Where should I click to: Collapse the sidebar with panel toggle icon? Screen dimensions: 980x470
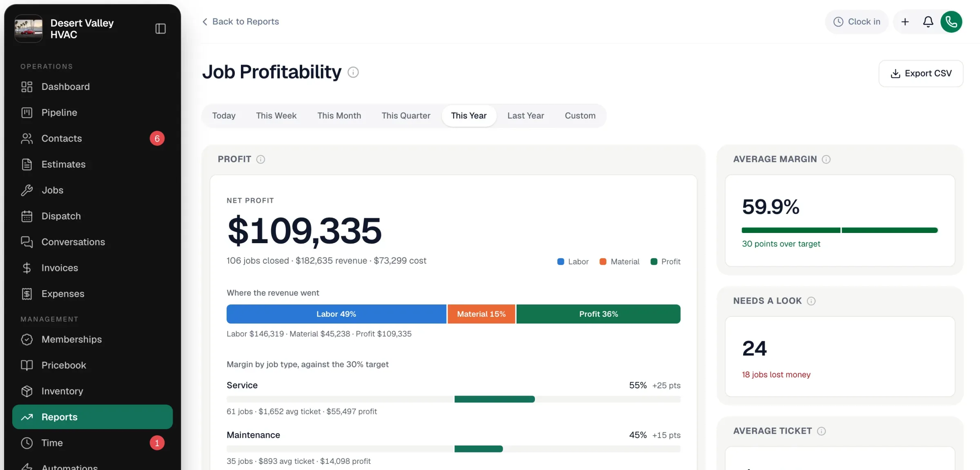coord(160,29)
